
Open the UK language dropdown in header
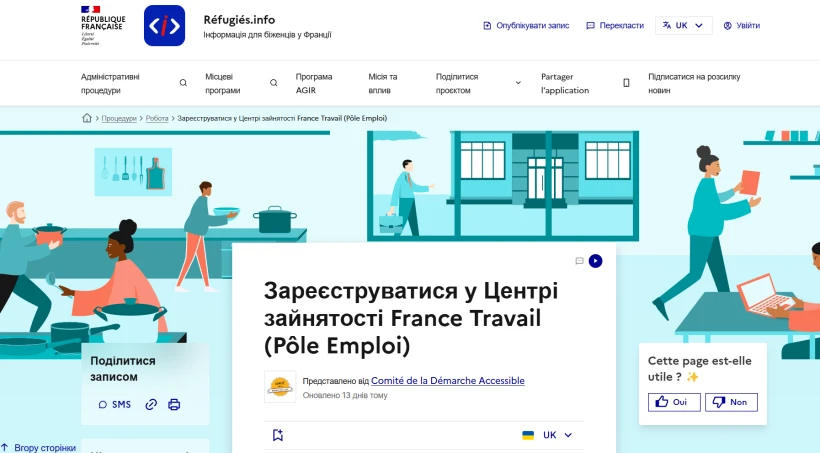684,26
